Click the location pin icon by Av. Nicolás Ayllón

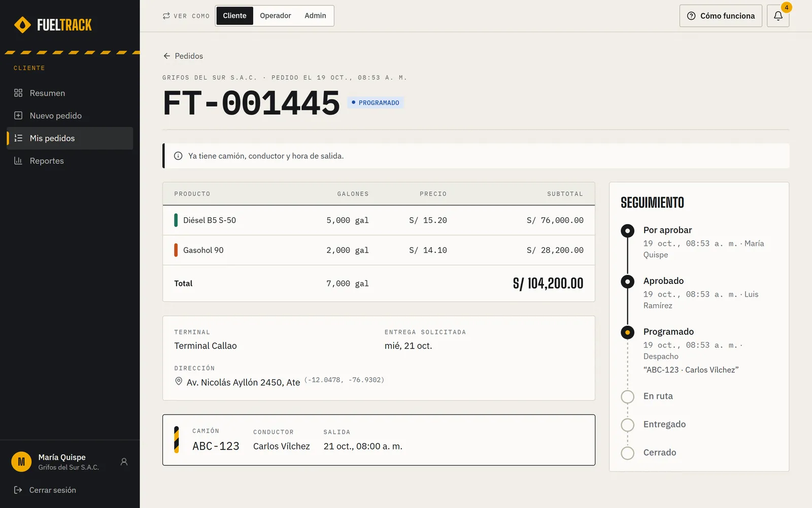tap(179, 382)
